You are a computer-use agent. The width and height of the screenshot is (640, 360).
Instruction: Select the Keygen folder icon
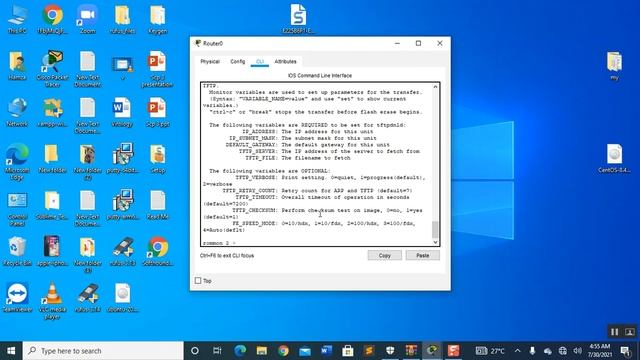(158, 19)
